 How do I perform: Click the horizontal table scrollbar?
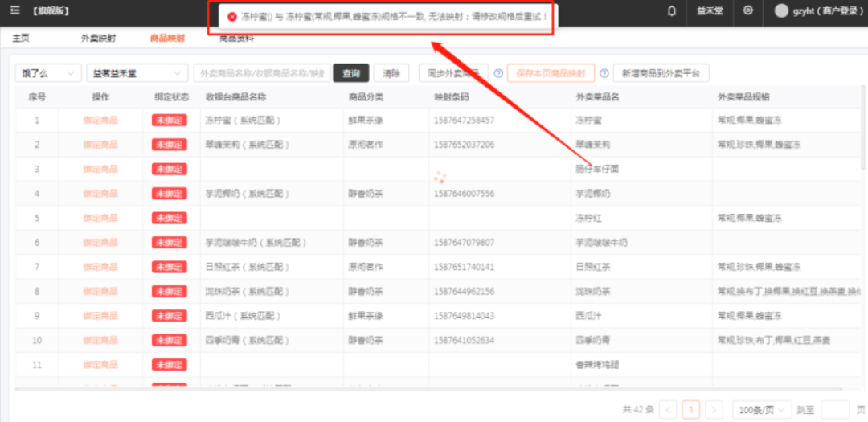[x=428, y=389]
